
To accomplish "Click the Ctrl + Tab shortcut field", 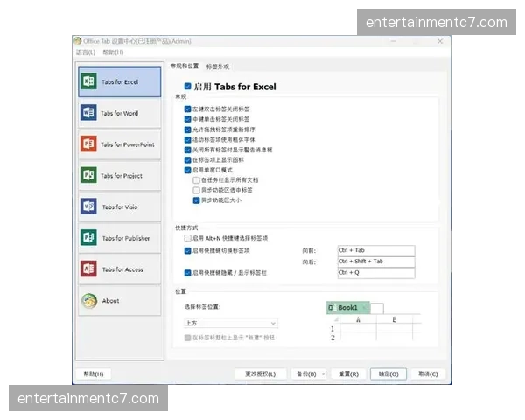I will click(x=376, y=250).
